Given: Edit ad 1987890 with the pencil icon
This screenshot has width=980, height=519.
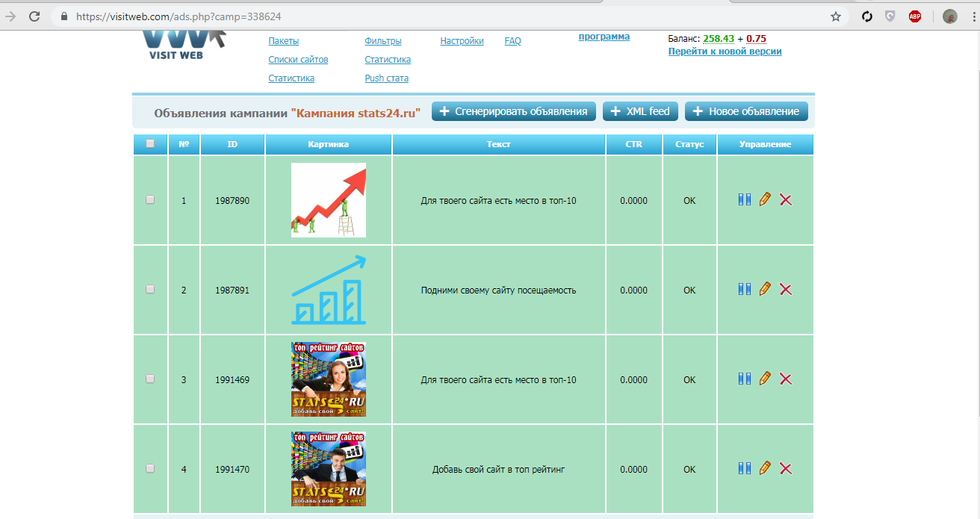Looking at the screenshot, I should (x=764, y=200).
